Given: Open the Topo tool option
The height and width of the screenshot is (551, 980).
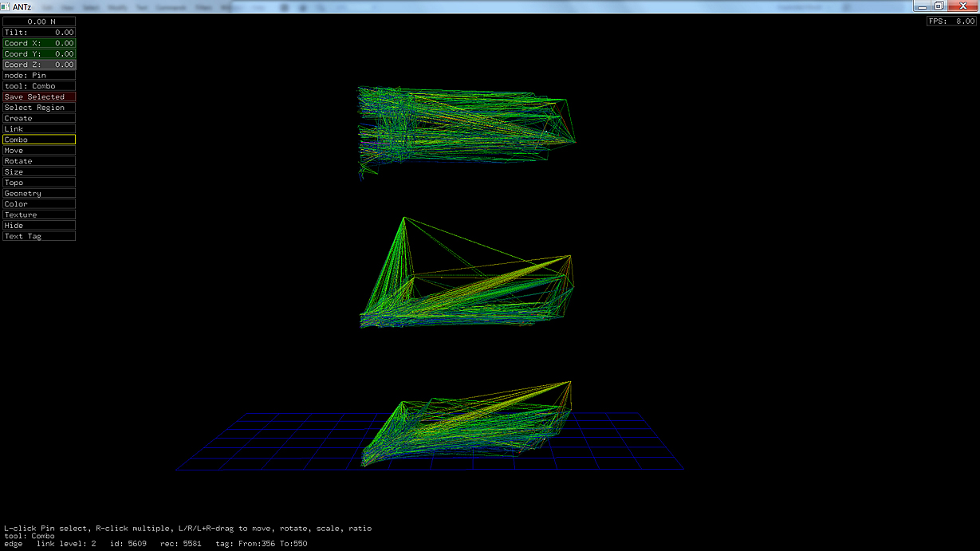Looking at the screenshot, I should click(39, 183).
